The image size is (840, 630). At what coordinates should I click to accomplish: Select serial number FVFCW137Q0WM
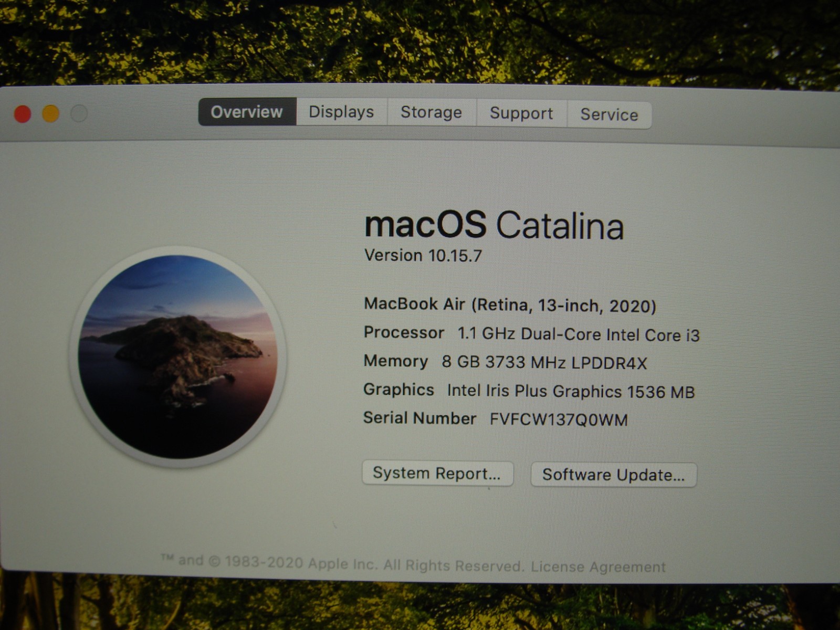point(559,420)
